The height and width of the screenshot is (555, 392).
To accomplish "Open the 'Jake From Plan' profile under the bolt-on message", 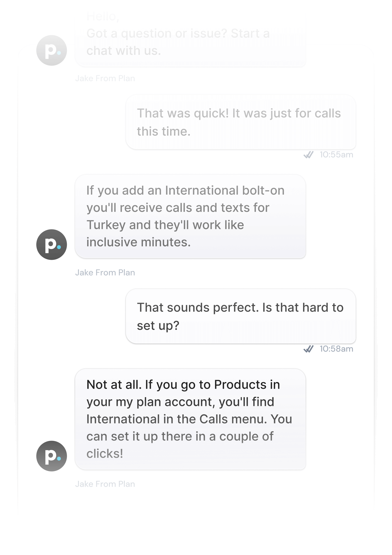I will [x=105, y=272].
